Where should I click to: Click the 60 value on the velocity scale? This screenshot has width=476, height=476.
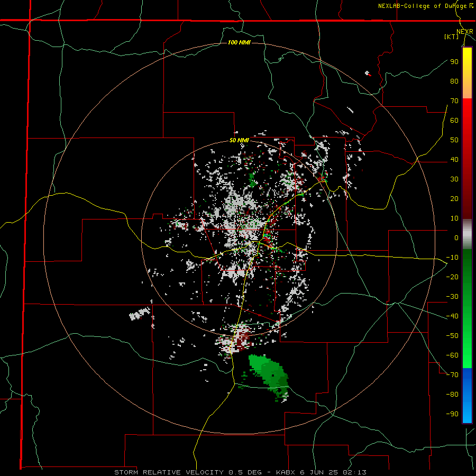click(454, 120)
